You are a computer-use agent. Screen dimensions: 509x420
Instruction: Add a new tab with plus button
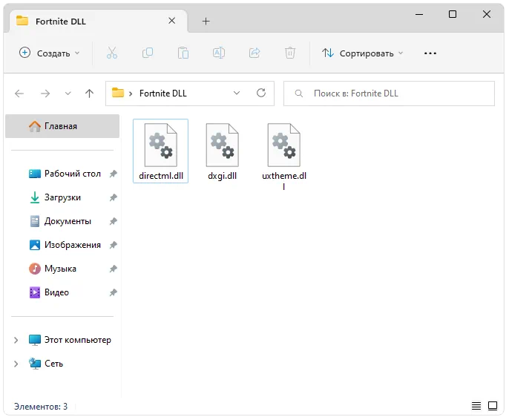click(x=206, y=22)
